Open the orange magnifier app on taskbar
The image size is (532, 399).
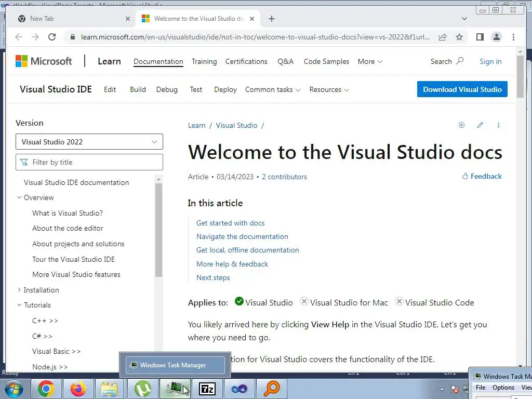pos(271,389)
